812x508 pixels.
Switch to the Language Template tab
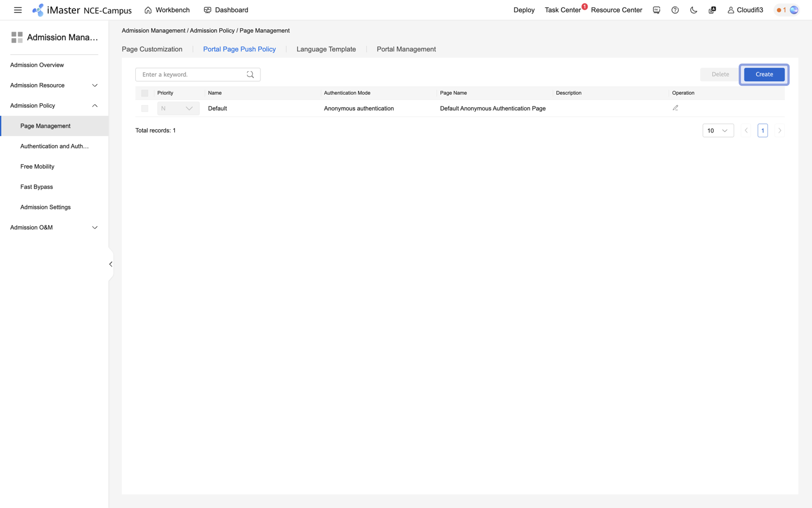[326, 49]
